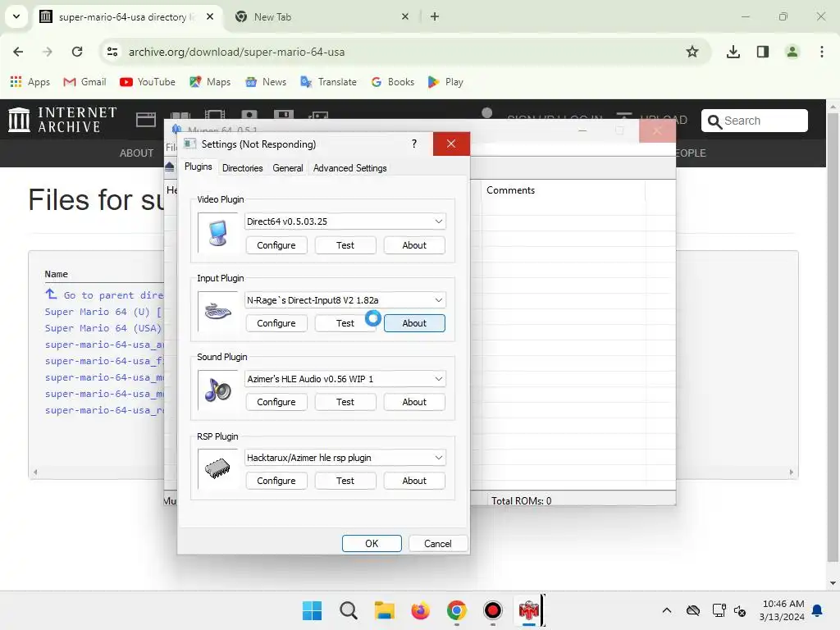Click the Settings dialog help question mark

point(414,144)
